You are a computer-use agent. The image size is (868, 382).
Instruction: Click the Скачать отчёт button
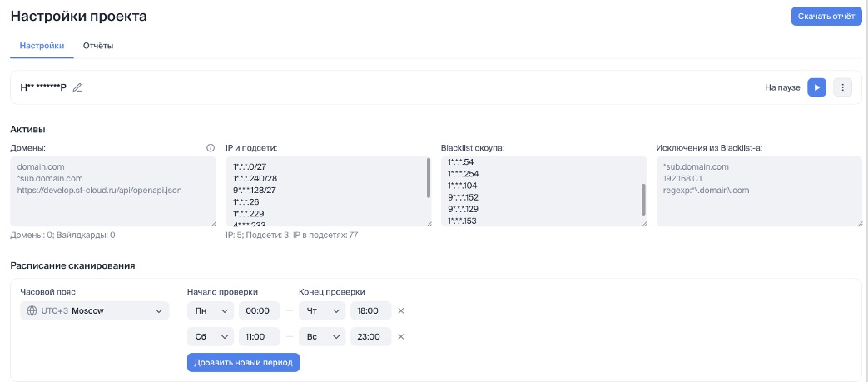[826, 17]
